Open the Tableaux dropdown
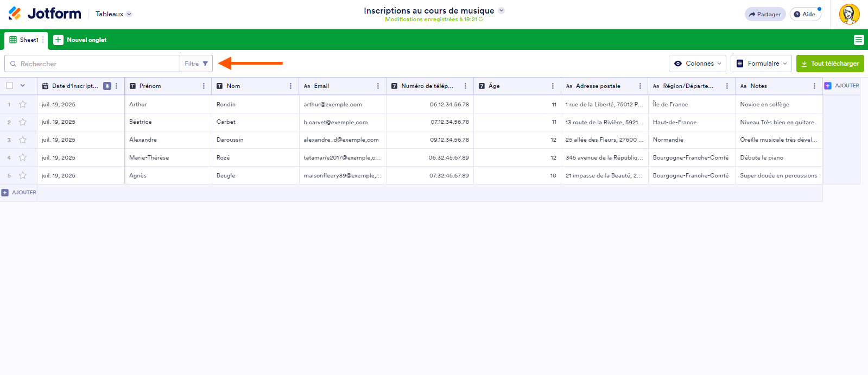Screen dimensions: 868x375 click(113, 14)
